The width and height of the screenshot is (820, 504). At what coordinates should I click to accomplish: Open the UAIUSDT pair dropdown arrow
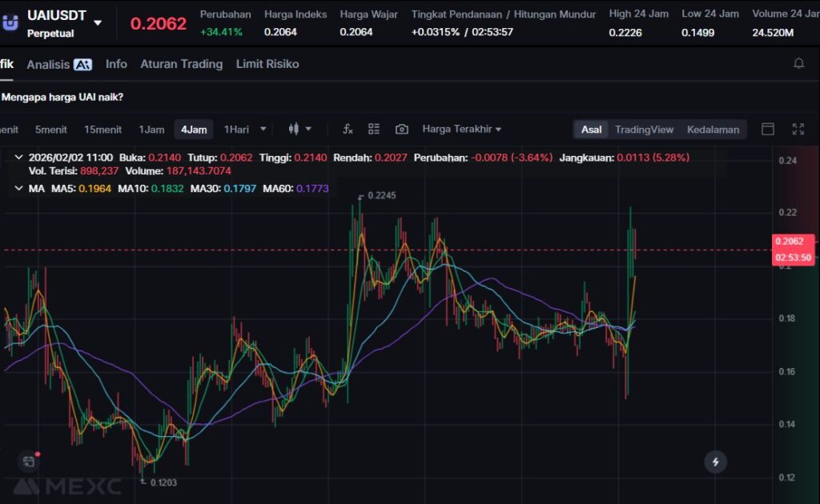[x=98, y=22]
